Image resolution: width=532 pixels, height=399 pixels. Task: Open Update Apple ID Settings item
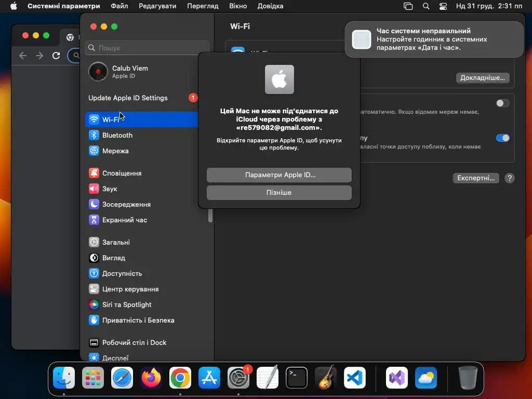pyautogui.click(x=142, y=98)
